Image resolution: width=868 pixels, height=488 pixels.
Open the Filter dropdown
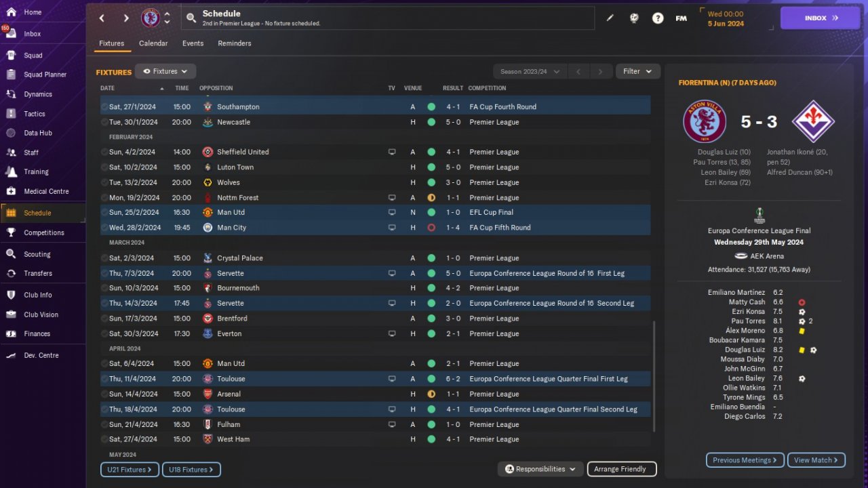point(637,71)
